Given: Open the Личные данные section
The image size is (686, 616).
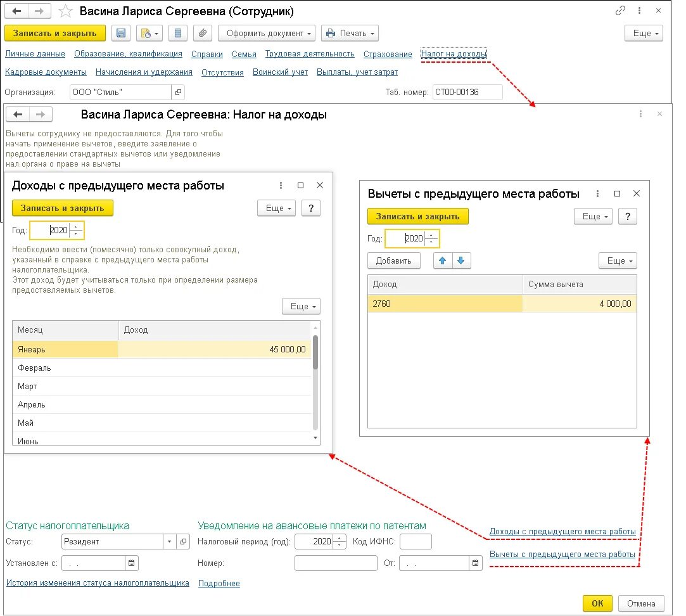Looking at the screenshot, I should 35,54.
